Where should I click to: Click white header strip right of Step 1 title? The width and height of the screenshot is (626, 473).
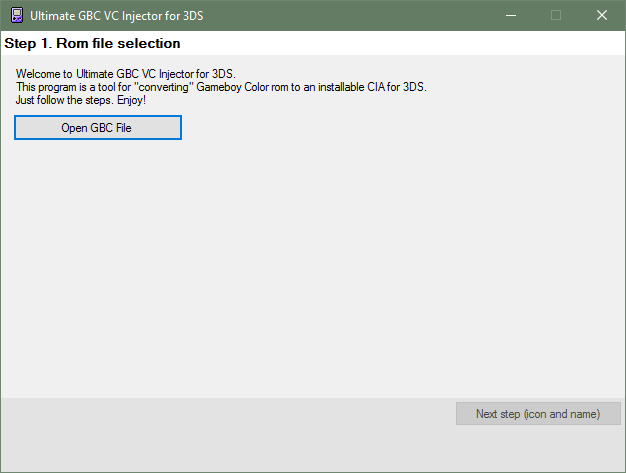pos(400,44)
